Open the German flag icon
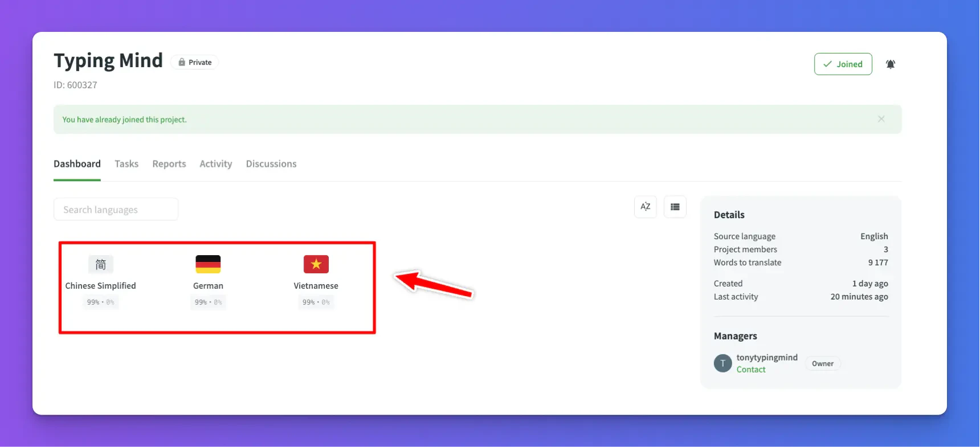980x447 pixels. pyautogui.click(x=208, y=264)
